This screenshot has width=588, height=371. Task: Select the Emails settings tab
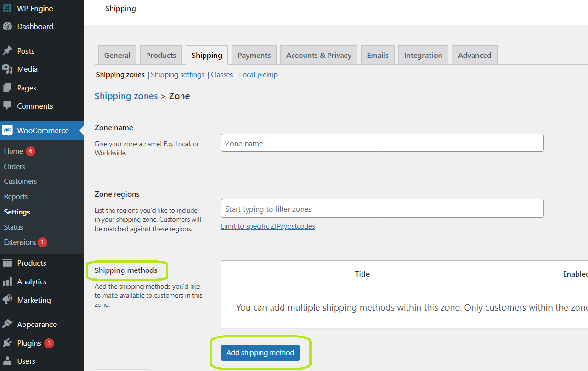(x=377, y=55)
